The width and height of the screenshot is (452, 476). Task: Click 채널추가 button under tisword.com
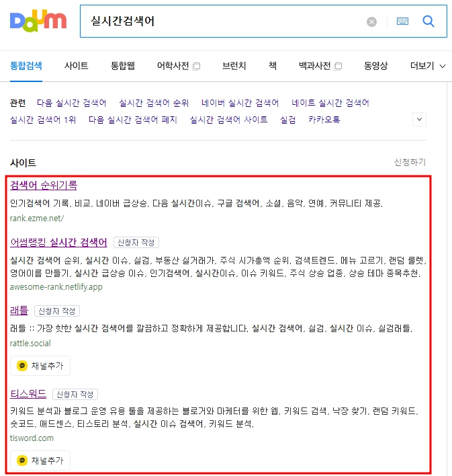coord(40,461)
